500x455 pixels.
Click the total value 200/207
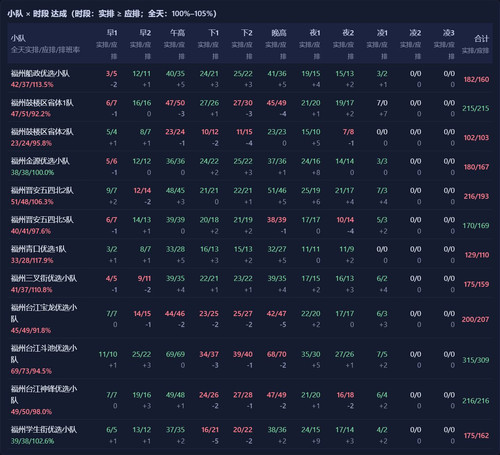pyautogui.click(x=475, y=319)
